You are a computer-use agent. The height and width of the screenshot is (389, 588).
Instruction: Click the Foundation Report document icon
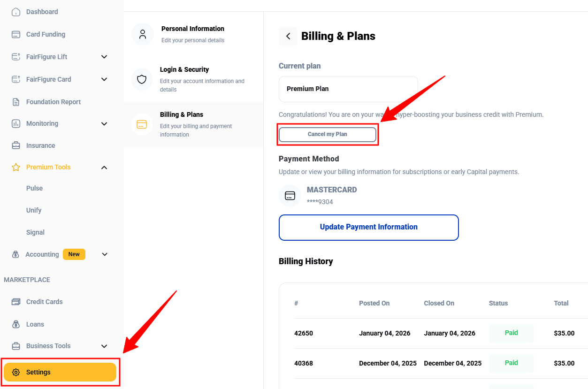pos(16,102)
